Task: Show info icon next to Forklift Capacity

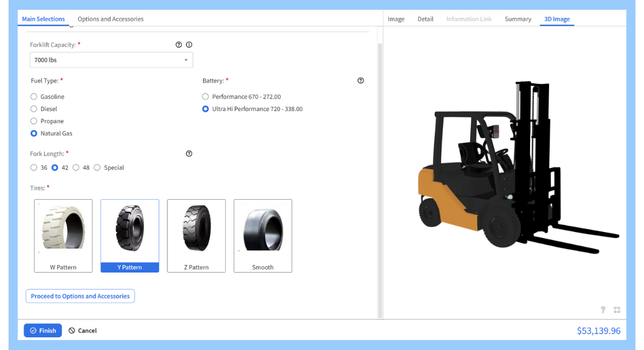Action: tap(189, 45)
